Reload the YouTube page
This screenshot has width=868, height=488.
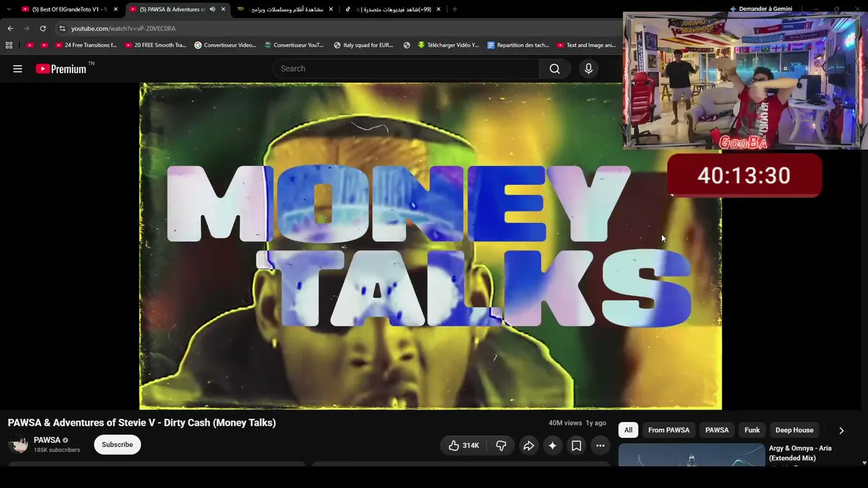43,28
